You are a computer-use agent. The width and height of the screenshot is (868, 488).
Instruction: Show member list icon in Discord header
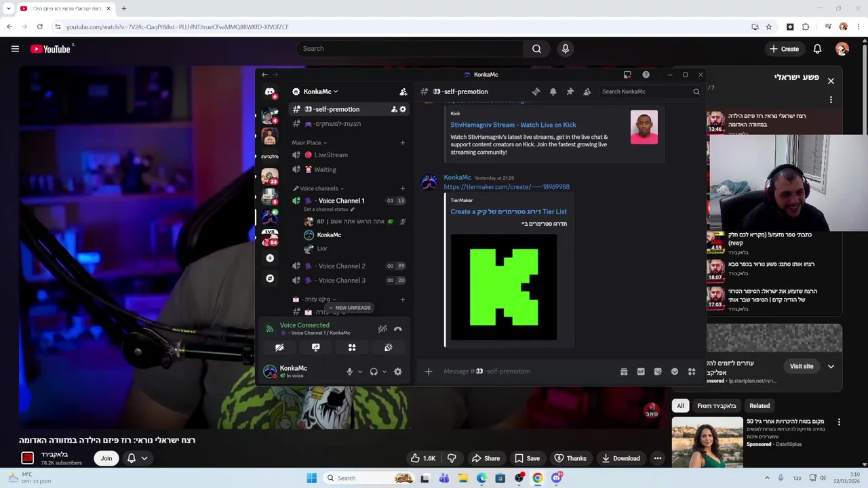click(587, 91)
